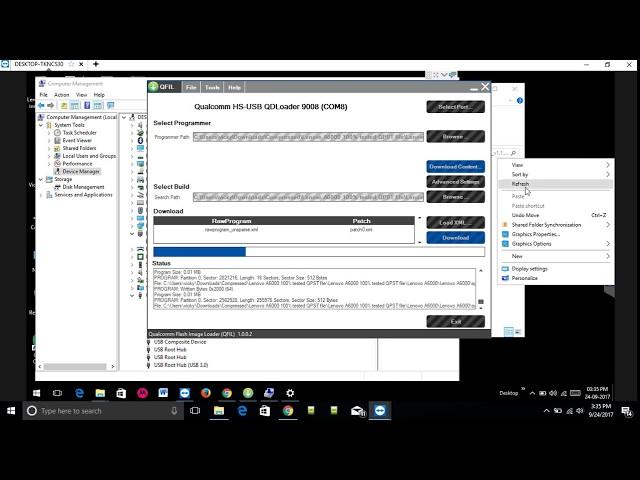Click the Download Content button

click(x=456, y=167)
